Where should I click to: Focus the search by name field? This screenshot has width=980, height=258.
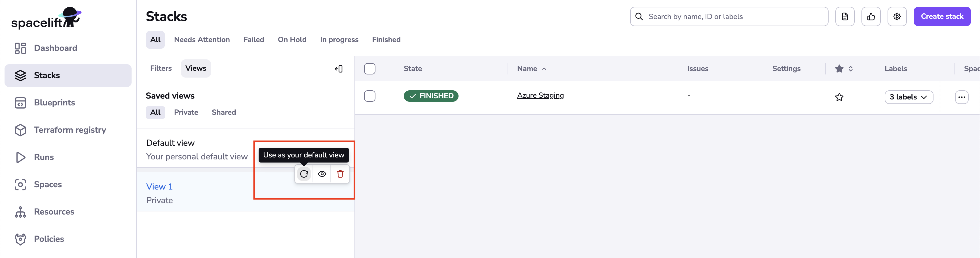[x=734, y=16]
